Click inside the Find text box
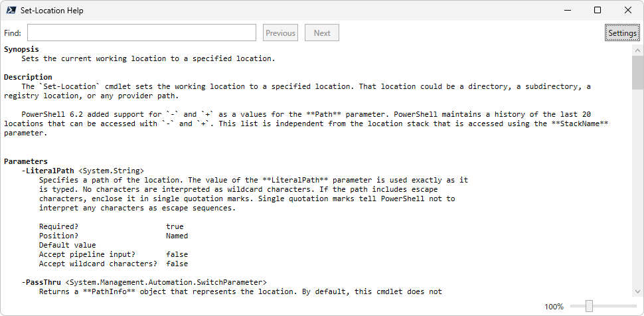 (x=141, y=33)
